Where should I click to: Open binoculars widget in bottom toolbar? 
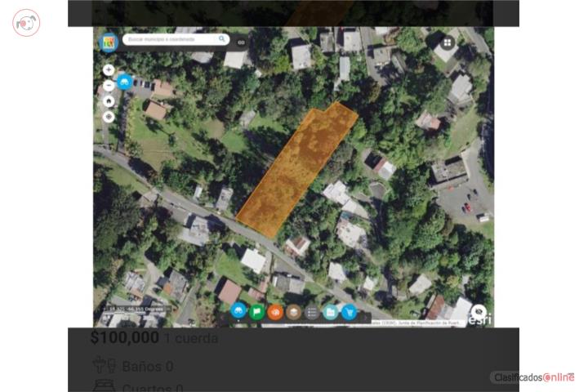(x=238, y=311)
